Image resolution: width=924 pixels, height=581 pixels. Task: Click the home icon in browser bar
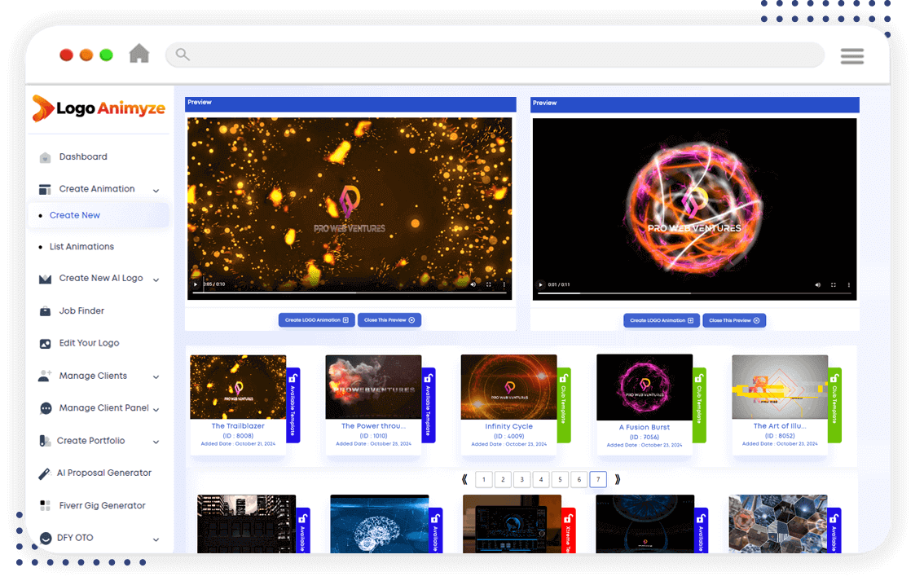[139, 54]
